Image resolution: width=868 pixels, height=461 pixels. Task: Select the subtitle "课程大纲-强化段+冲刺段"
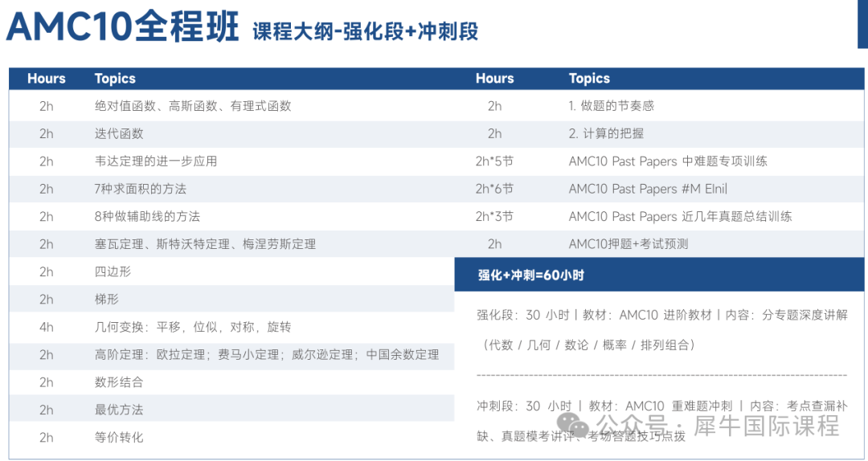[x=366, y=31]
